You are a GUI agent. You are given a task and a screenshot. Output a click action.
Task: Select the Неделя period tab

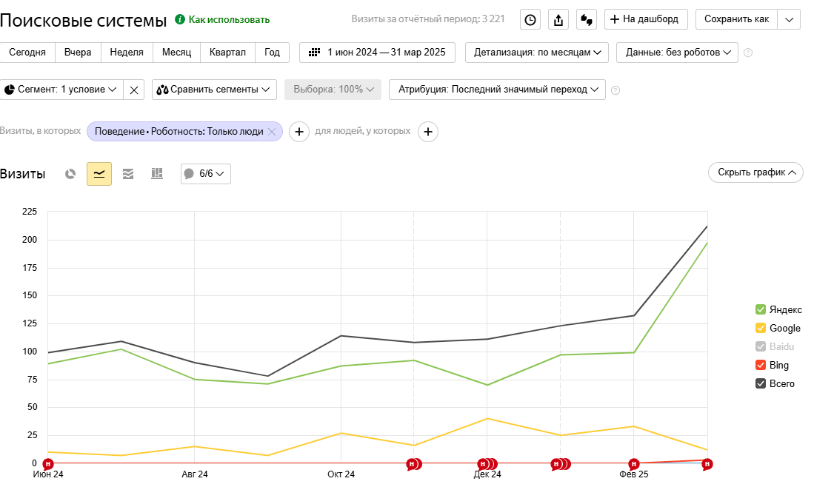pyautogui.click(x=127, y=53)
